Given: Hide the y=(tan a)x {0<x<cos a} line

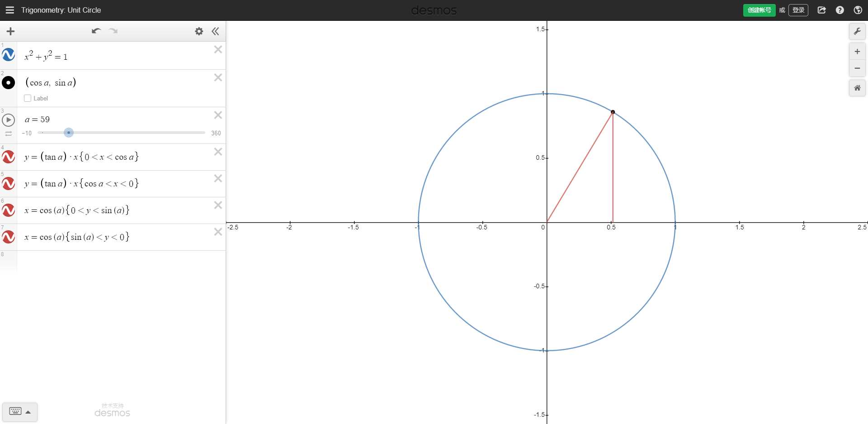Looking at the screenshot, I should coord(9,157).
